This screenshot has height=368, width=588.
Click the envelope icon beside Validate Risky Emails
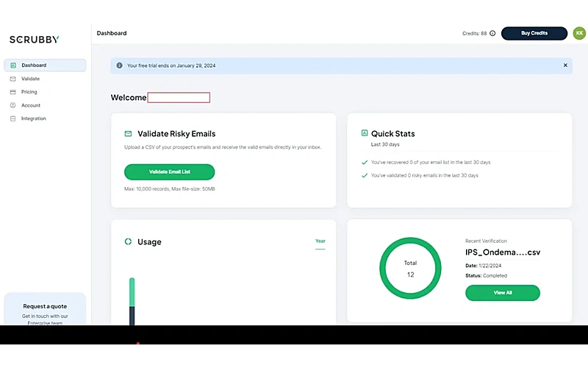pos(128,134)
